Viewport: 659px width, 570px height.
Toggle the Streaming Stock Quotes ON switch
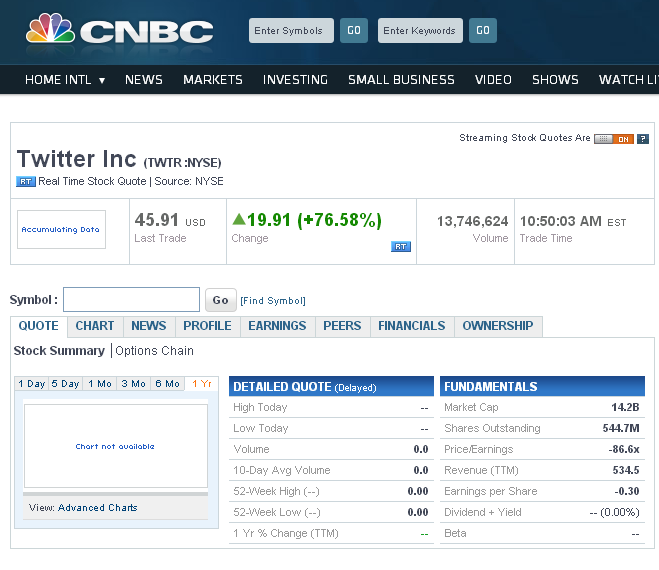click(x=614, y=139)
